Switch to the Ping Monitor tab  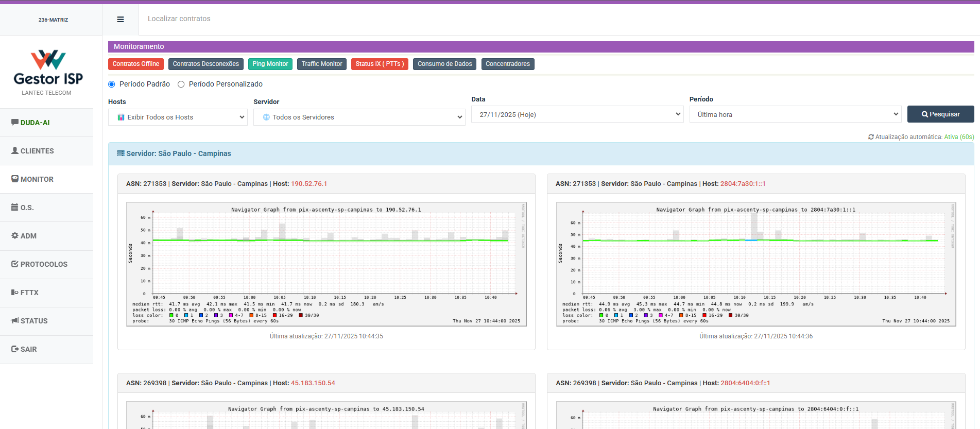coord(270,64)
